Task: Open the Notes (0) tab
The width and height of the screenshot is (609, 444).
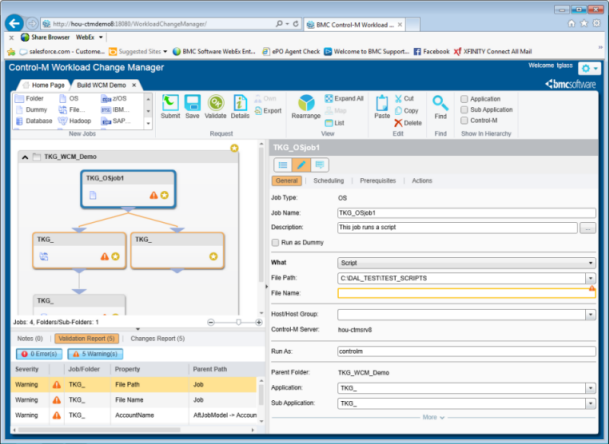Action: pyautogui.click(x=30, y=339)
